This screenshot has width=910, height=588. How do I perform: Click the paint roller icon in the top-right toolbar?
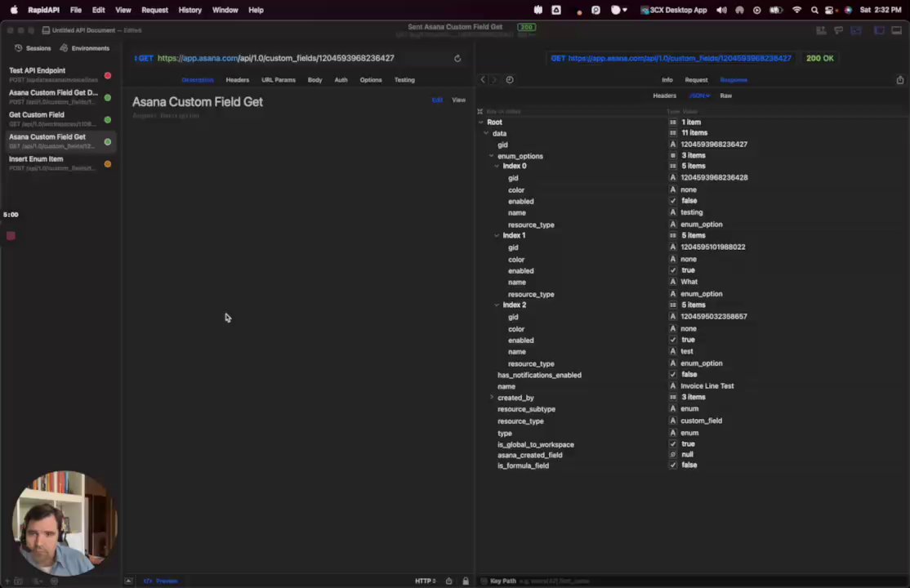coord(839,30)
